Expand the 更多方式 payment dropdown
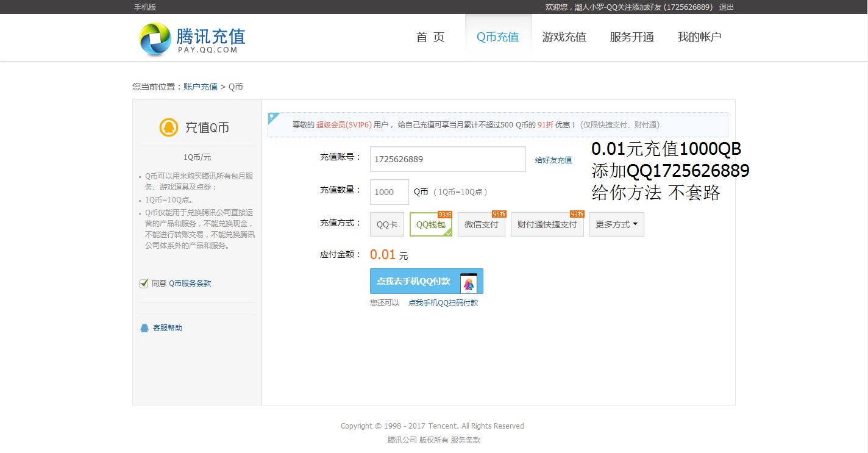Image resolution: width=868 pixels, height=453 pixels. (x=616, y=224)
